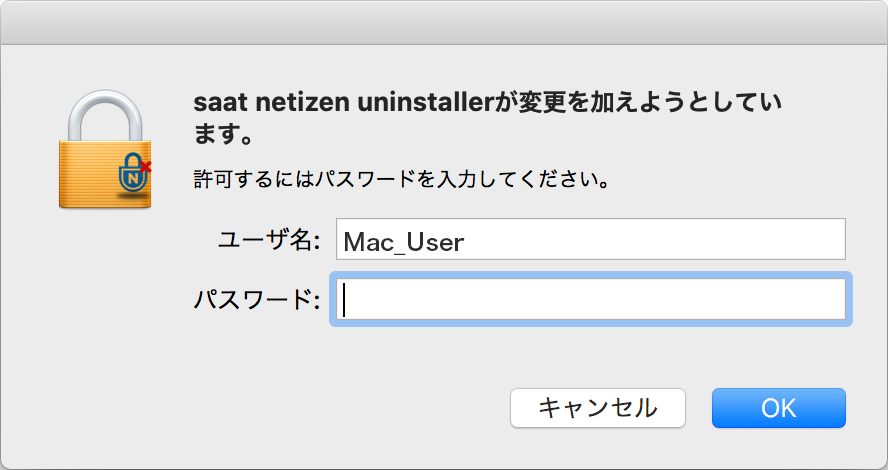Image resolution: width=888 pixels, height=470 pixels.
Task: Click the 変更を加えようとしてい heading portion
Action: [x=641, y=103]
